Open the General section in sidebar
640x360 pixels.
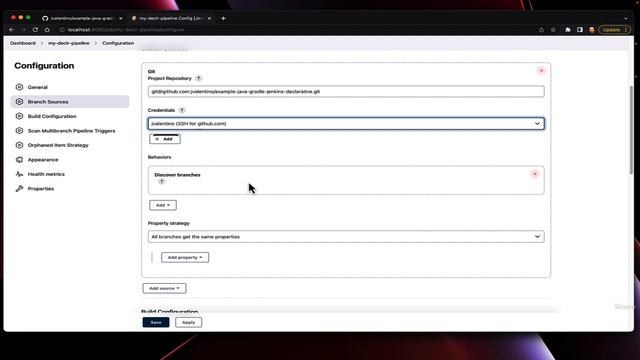(x=38, y=87)
